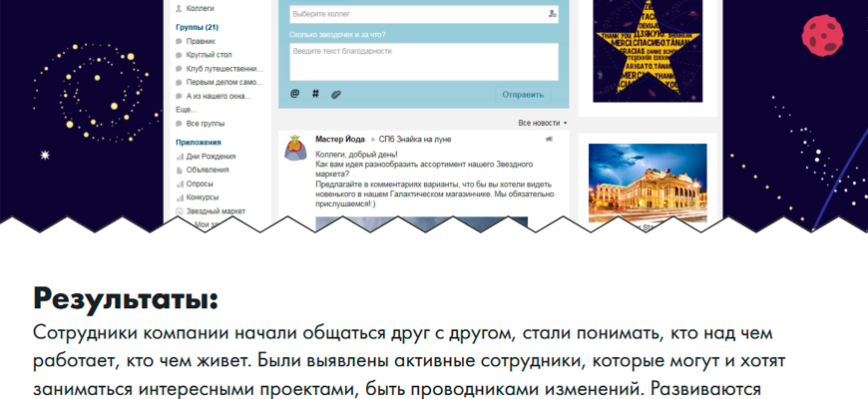868x399 pixels.
Task: Open the Правник group
Action: coord(201,41)
